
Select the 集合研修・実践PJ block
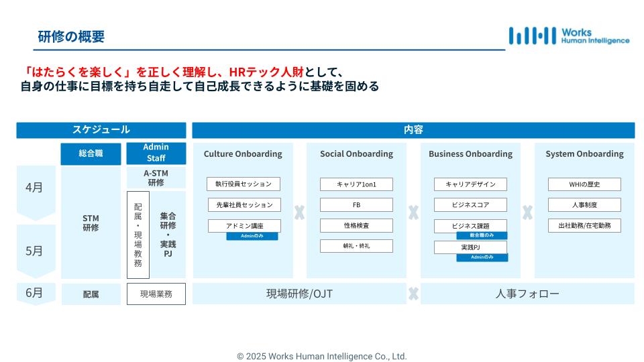[x=168, y=235]
